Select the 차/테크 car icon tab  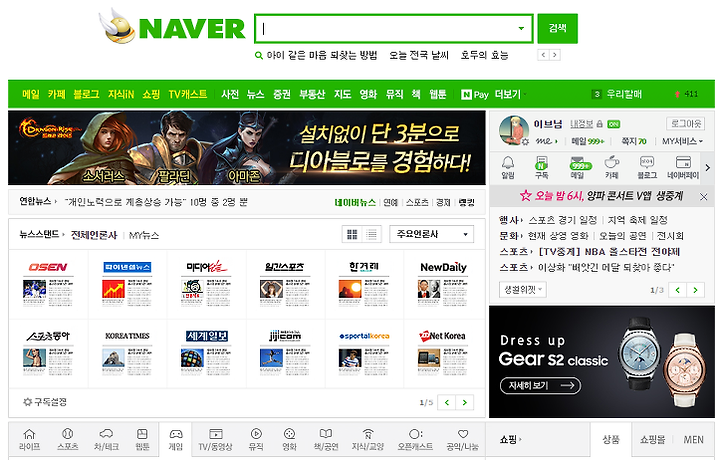[106, 440]
